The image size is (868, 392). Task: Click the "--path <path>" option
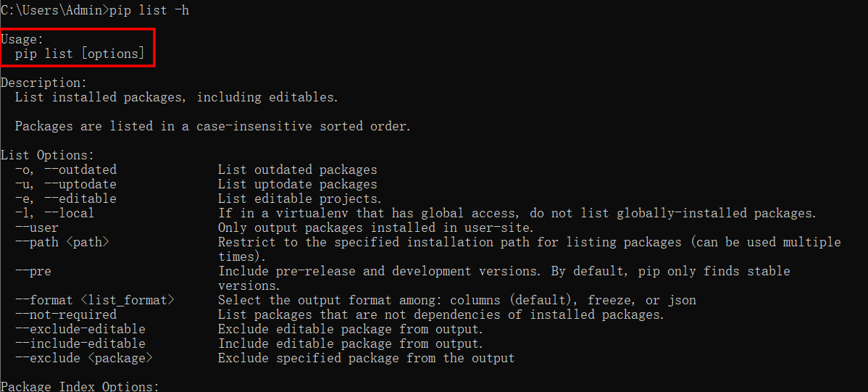[62, 242]
